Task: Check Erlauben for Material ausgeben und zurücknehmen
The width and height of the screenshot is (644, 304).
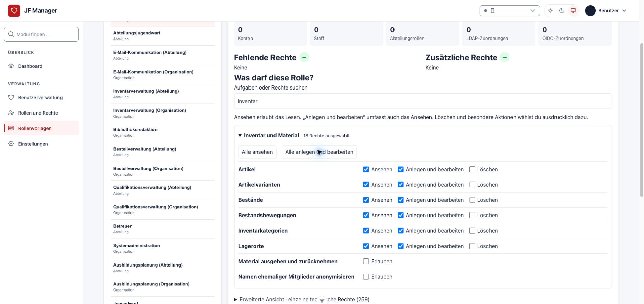Action: (x=366, y=261)
